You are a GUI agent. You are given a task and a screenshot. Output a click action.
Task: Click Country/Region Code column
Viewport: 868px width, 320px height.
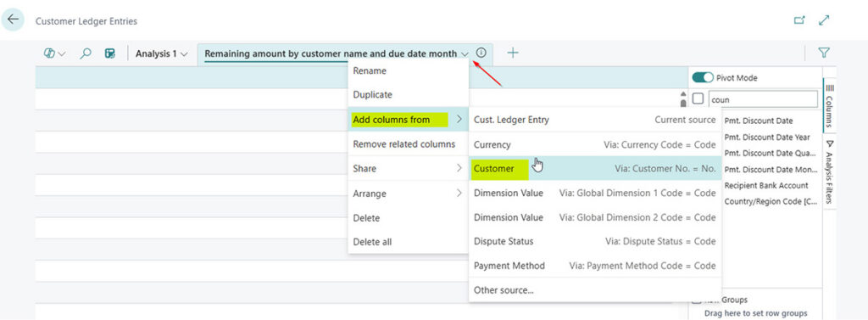pyautogui.click(x=771, y=201)
